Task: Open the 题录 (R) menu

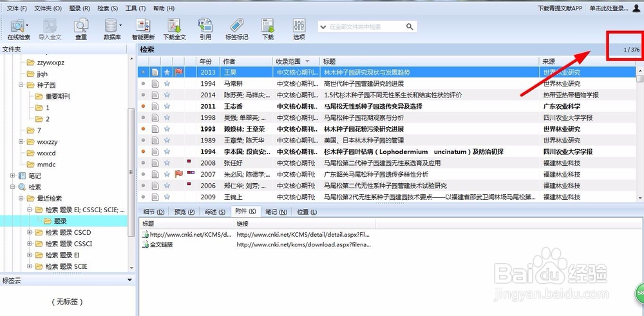Action: [x=79, y=8]
